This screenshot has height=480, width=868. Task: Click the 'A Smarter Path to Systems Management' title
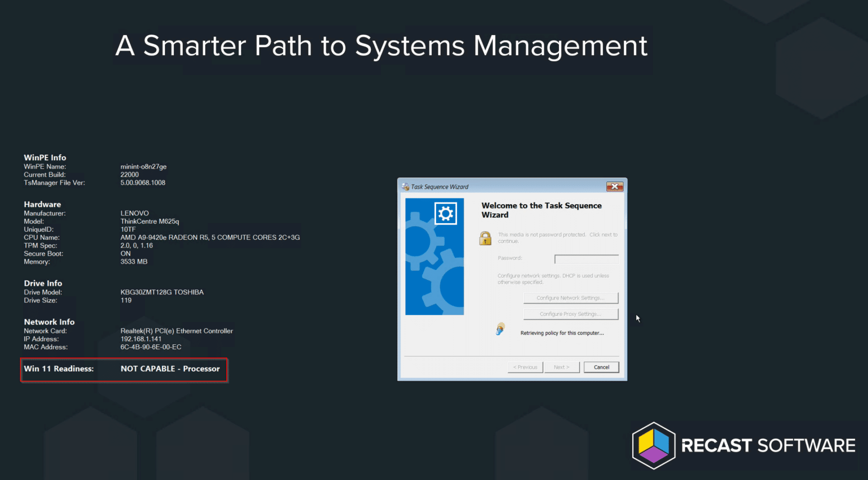(381, 46)
